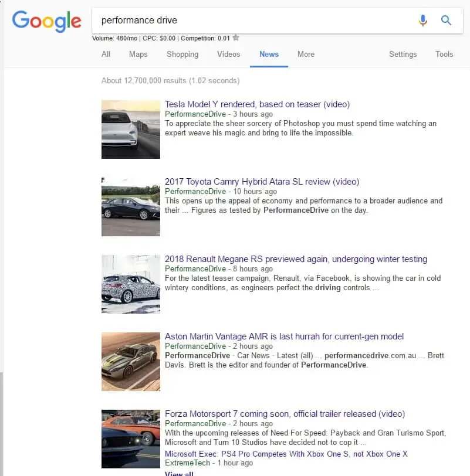Click the Tesla snippet about Photoshop sorcery

click(x=300, y=128)
